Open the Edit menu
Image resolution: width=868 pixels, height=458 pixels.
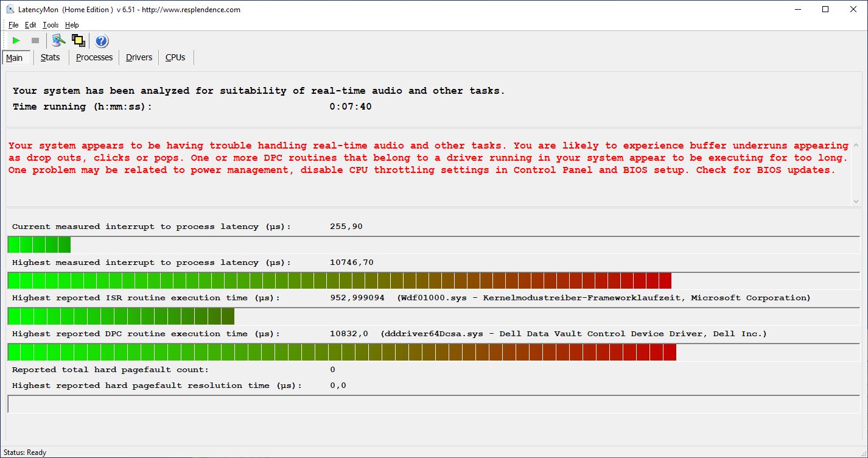30,25
